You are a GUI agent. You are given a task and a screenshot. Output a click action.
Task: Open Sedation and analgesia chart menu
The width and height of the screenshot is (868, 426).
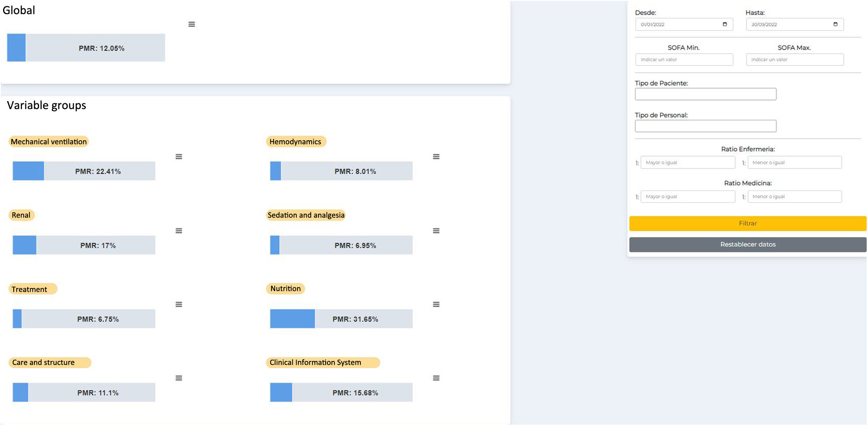pos(436,231)
